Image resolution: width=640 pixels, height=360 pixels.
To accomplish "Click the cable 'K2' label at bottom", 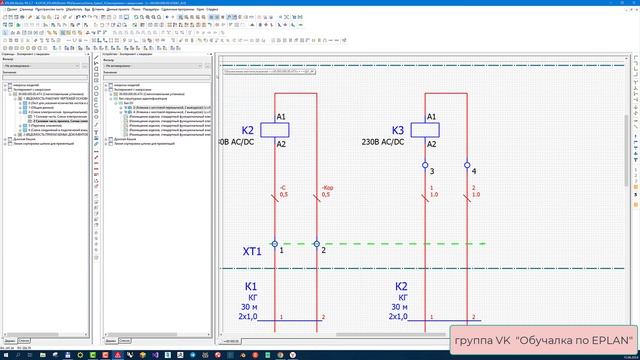I will [401, 287].
